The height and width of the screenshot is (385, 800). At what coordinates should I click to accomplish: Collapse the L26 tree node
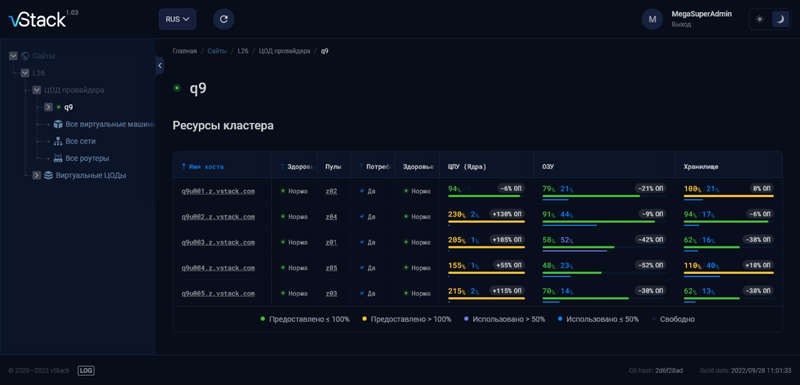(24, 73)
